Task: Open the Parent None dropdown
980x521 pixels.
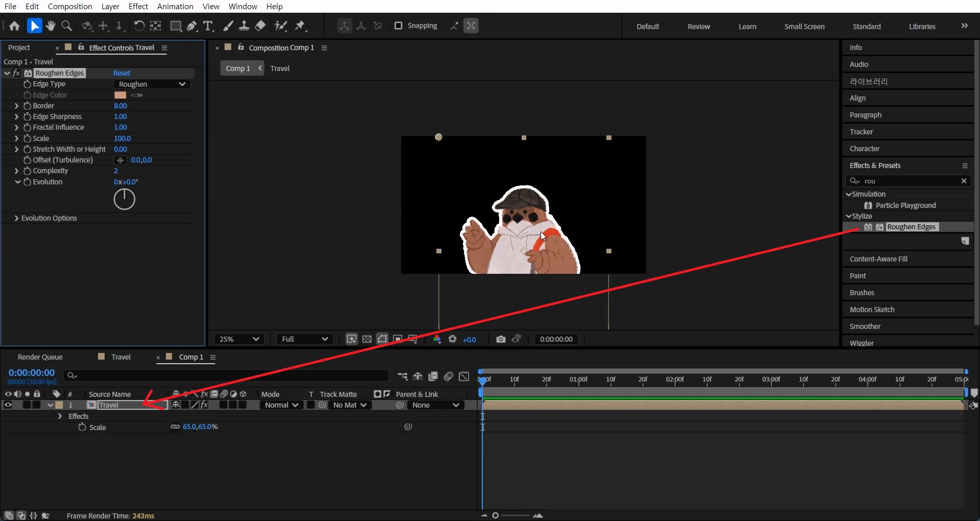Action: tap(435, 405)
